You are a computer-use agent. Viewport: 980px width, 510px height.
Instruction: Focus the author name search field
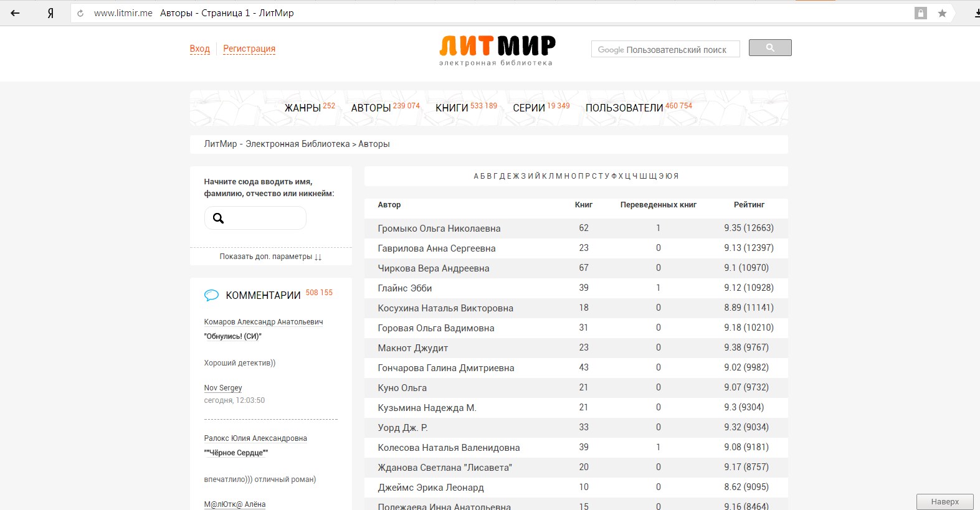click(x=263, y=218)
